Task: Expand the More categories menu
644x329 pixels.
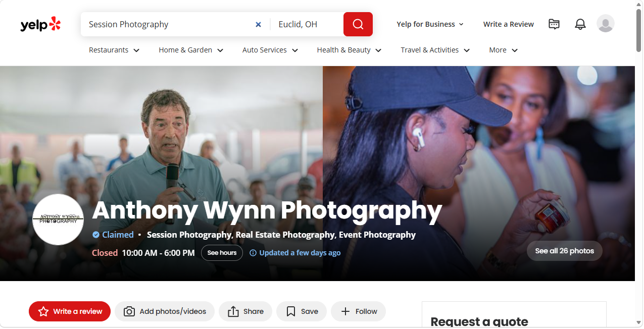Action: (504, 50)
